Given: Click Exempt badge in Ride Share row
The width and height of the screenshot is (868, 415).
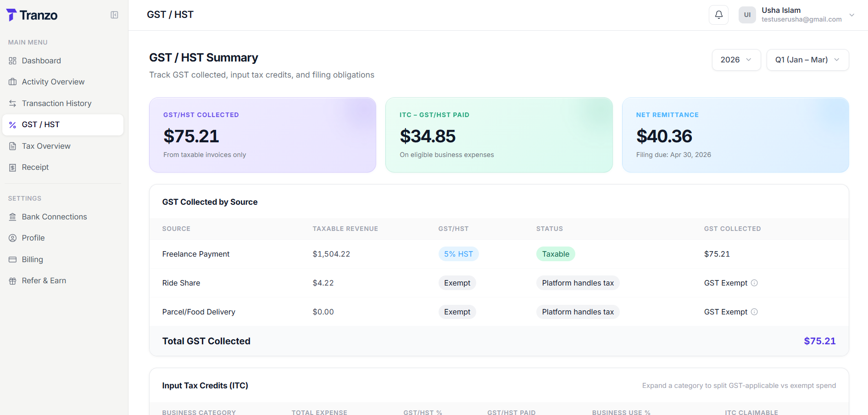Looking at the screenshot, I should pos(457,283).
